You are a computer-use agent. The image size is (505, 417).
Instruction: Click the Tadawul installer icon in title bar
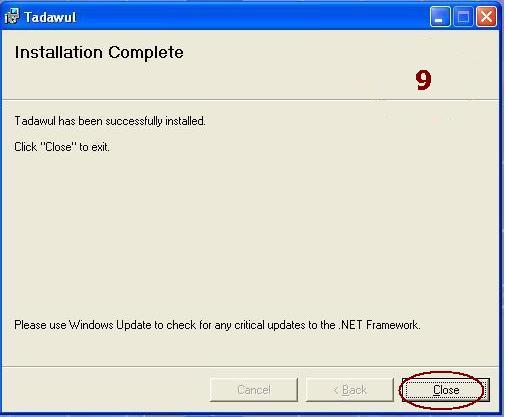pos(12,17)
